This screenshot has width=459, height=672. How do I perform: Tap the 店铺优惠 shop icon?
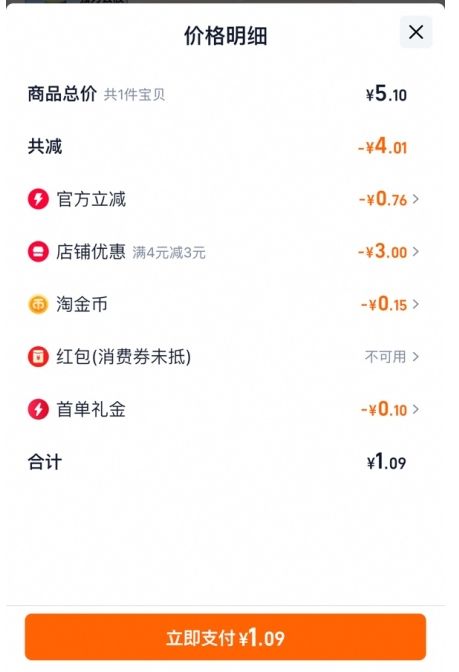38,252
